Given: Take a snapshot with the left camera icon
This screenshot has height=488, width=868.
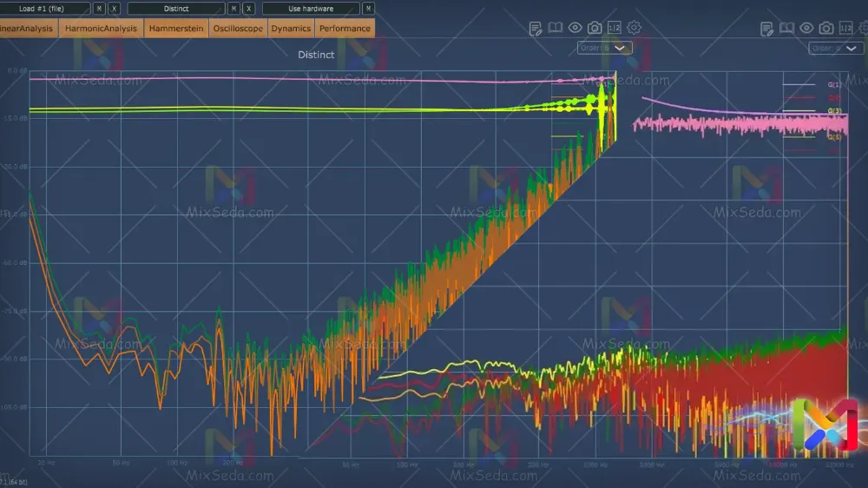Looking at the screenshot, I should pyautogui.click(x=595, y=29).
